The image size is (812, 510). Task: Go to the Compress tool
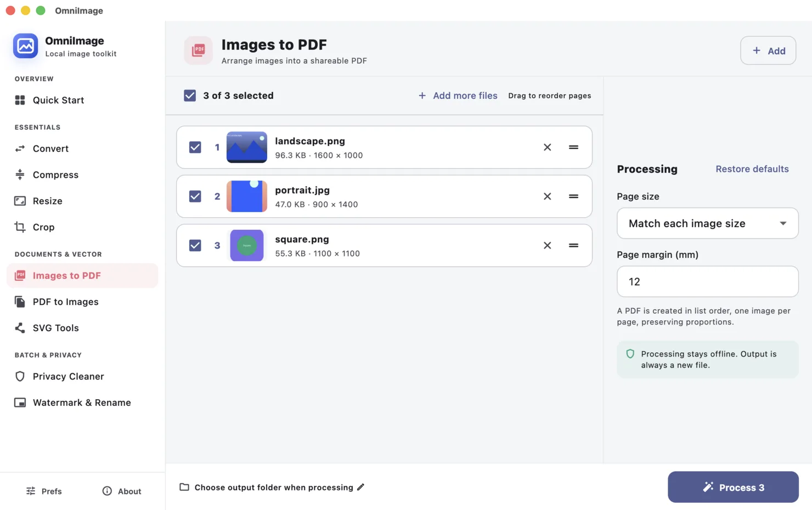coord(82,174)
